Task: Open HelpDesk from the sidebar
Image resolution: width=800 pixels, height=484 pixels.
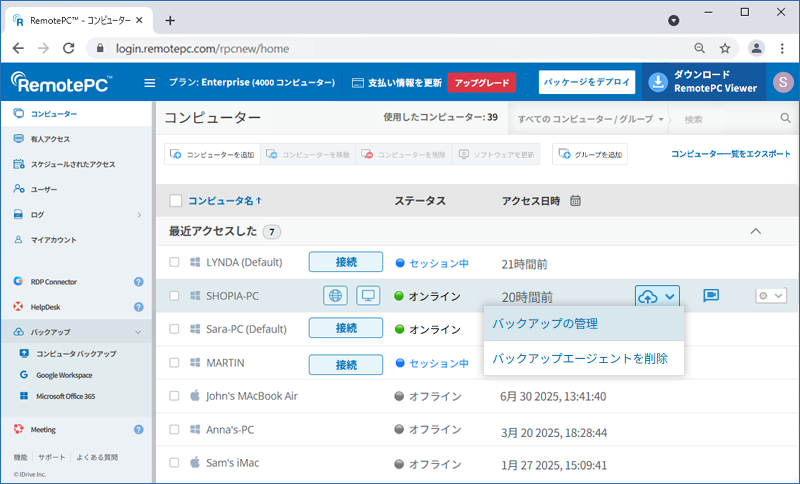Action: [x=45, y=307]
